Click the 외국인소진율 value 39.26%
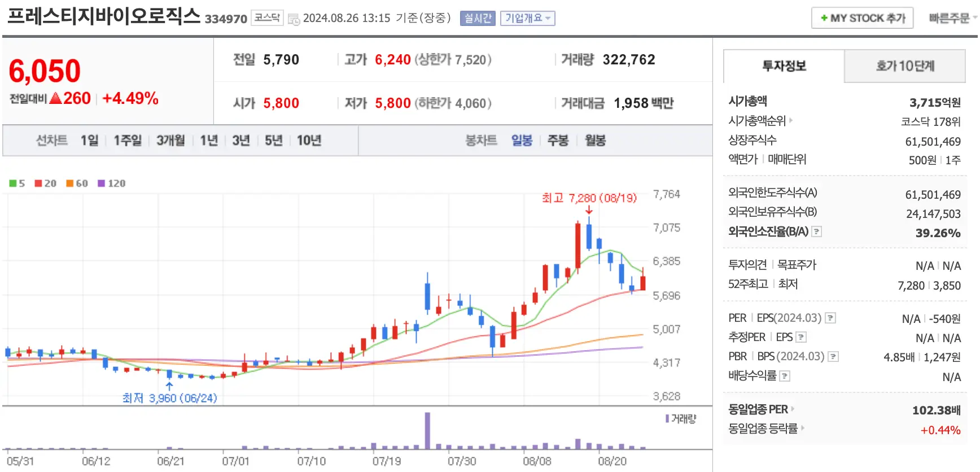 (938, 233)
